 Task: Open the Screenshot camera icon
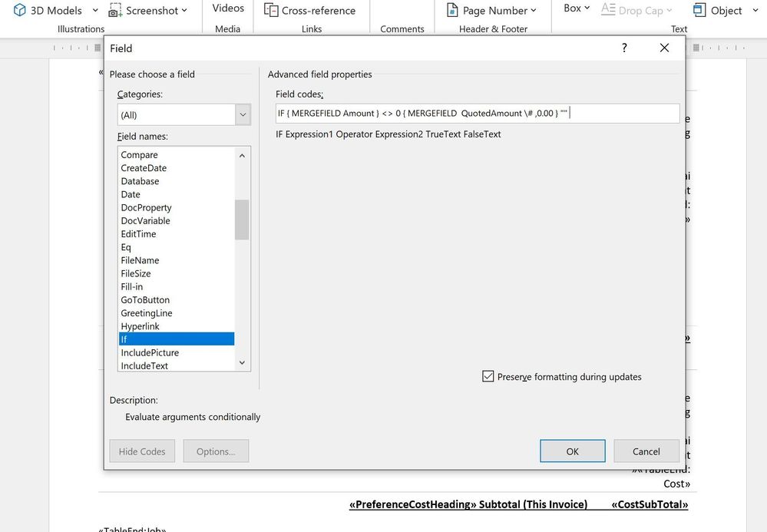(x=115, y=10)
